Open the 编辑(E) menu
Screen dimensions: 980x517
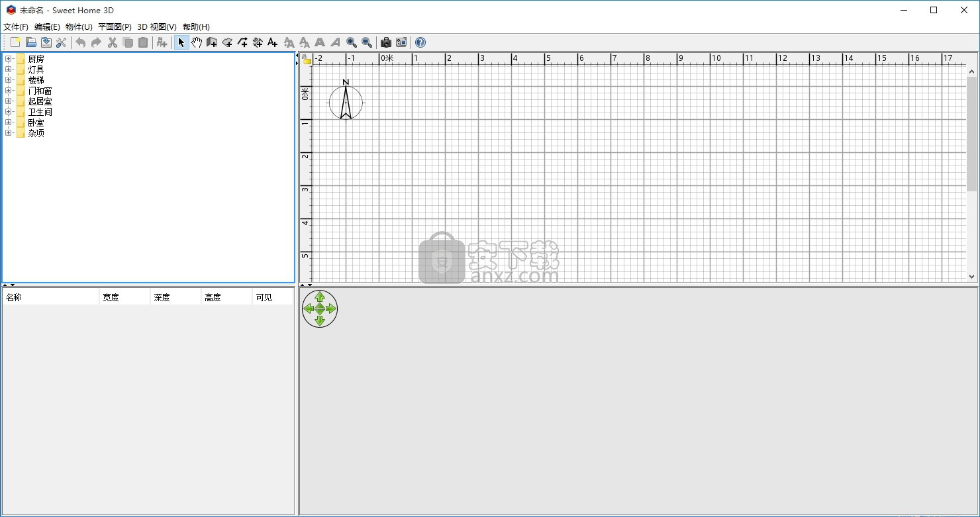tap(47, 27)
